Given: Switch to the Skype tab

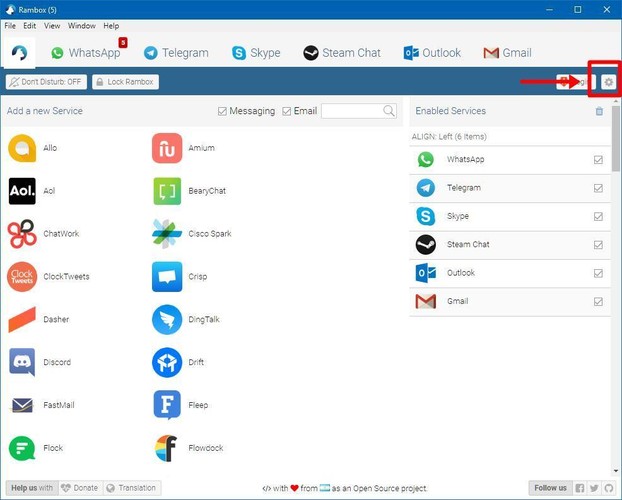Looking at the screenshot, I should pos(256,53).
